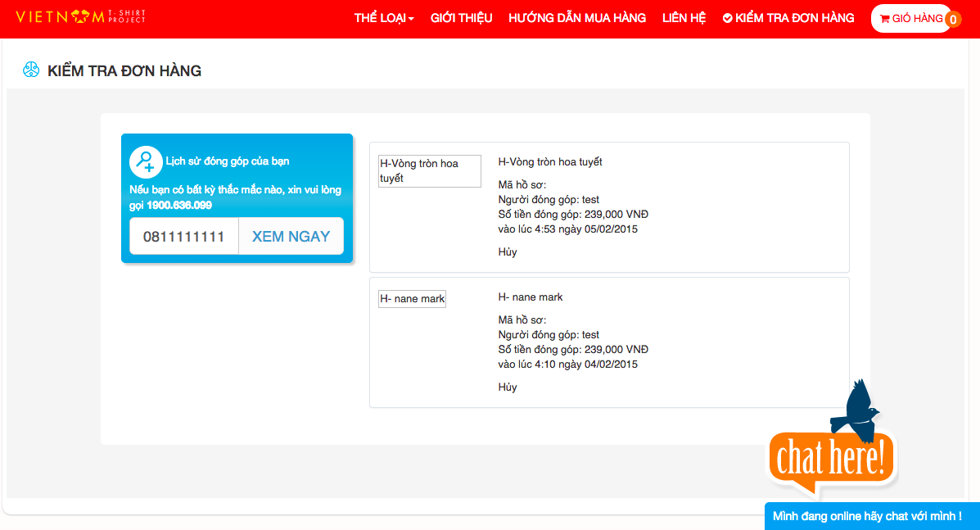
Task: Click the checkmark icon beside KIỂM TRA ĐƠN HÀNG
Action: [728, 18]
